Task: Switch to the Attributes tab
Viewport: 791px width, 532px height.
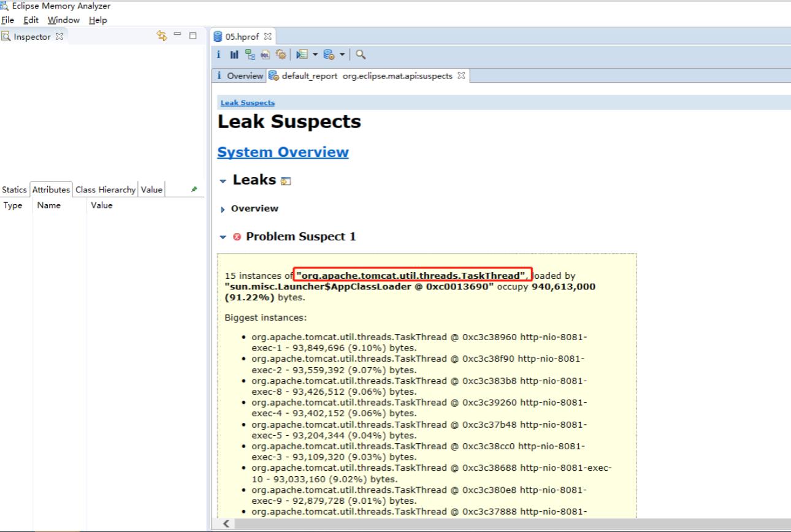Action: coord(51,189)
